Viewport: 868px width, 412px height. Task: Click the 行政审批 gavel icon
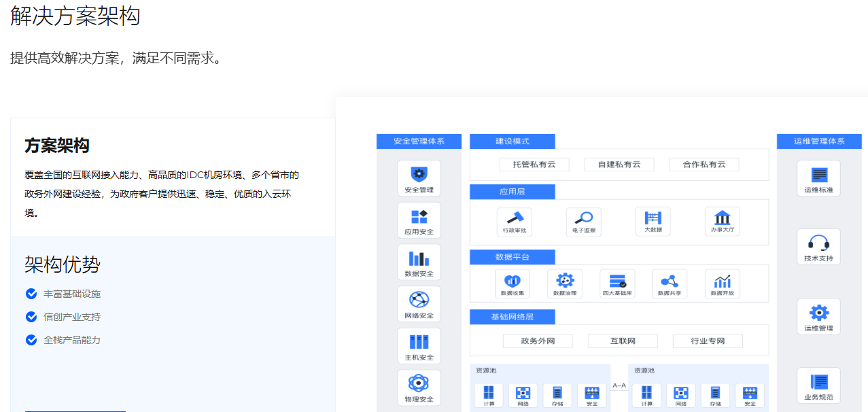click(514, 218)
